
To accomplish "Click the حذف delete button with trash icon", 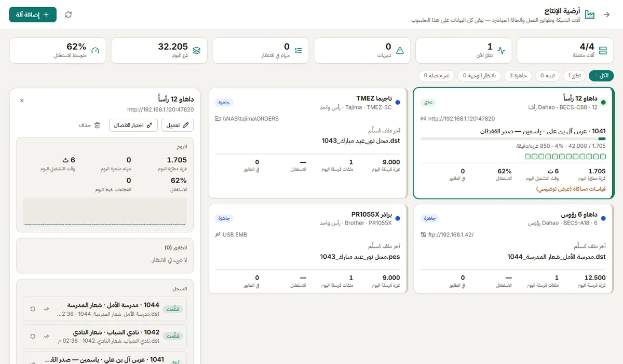I will (x=89, y=125).
